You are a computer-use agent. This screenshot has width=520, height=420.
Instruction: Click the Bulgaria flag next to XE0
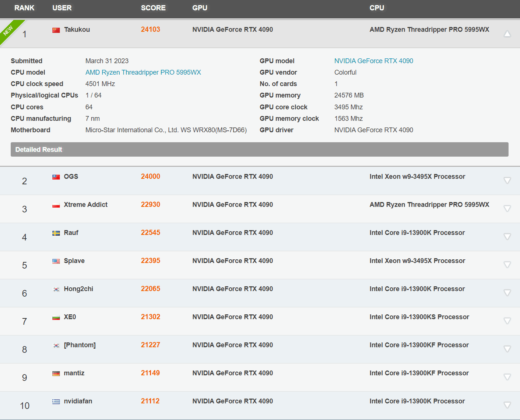[x=56, y=317]
